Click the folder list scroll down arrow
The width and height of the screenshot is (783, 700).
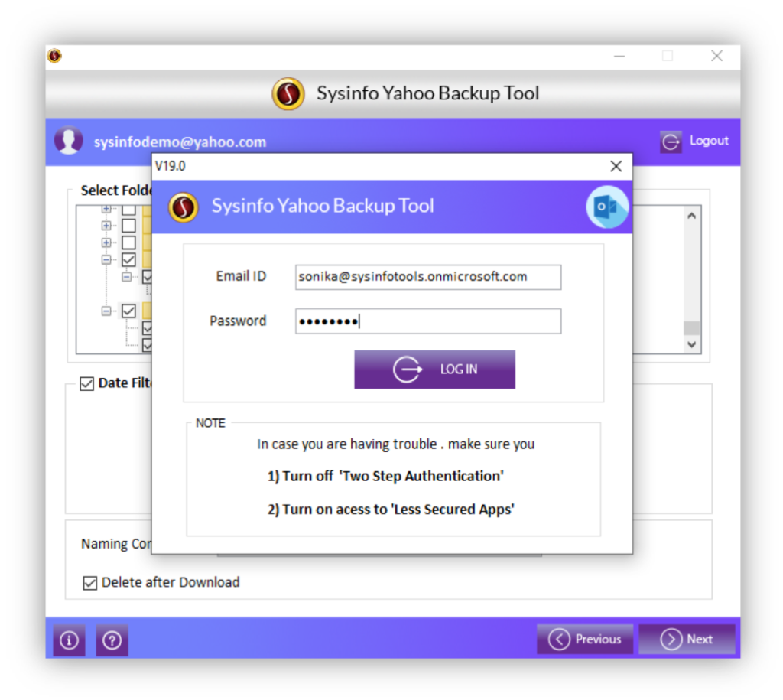[x=691, y=344]
